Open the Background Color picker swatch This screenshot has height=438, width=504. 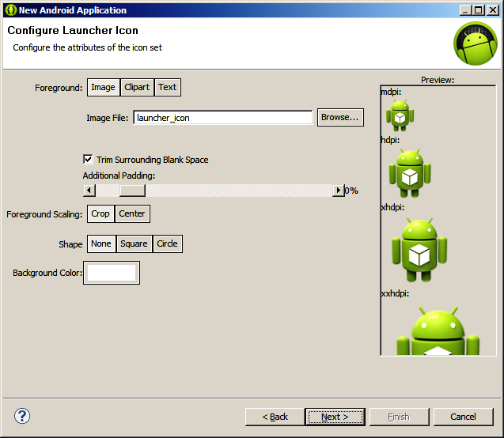click(x=112, y=273)
